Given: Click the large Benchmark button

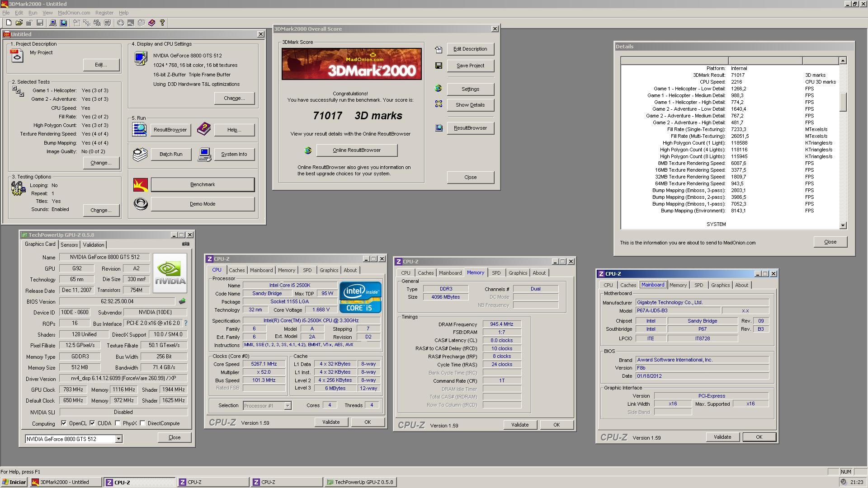Looking at the screenshot, I should tap(203, 184).
